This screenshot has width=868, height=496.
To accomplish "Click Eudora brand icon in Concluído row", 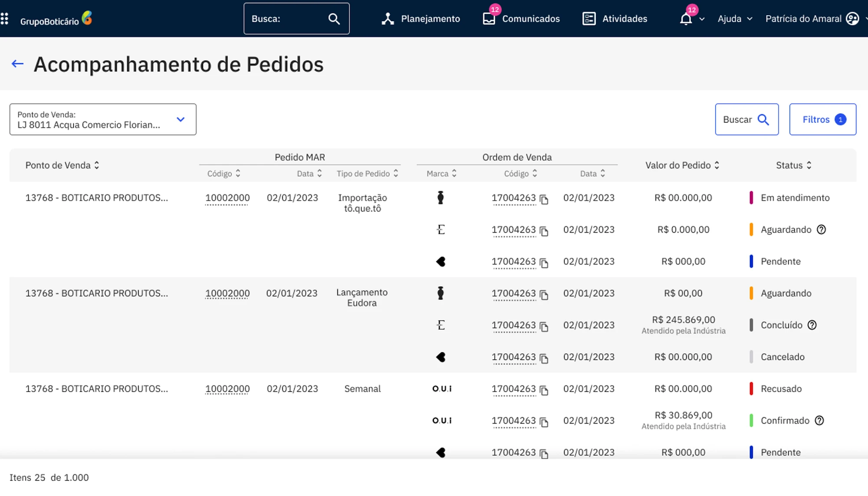I will 441,325.
